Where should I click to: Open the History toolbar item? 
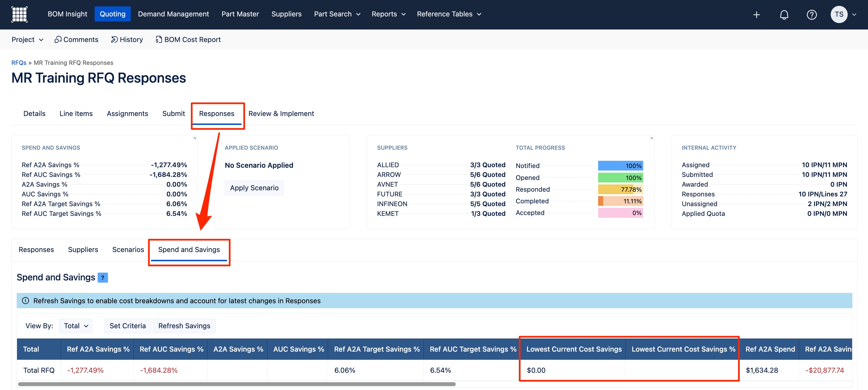127,40
